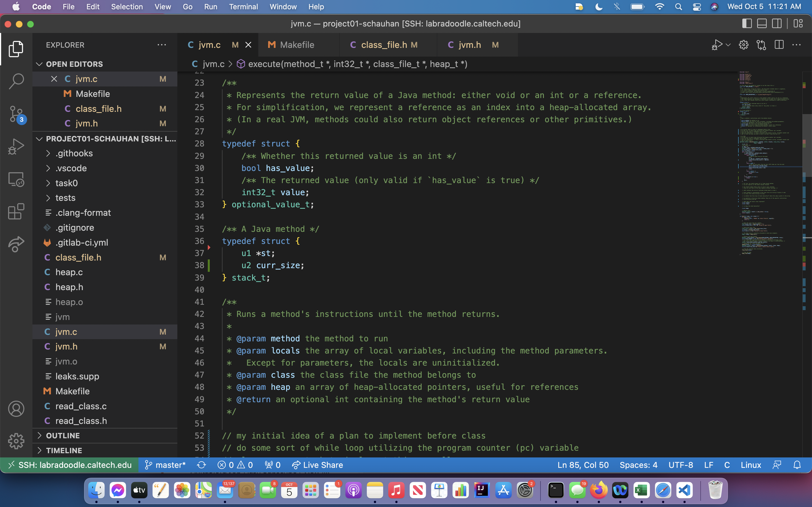Toggle the secondary side bar layout button

[x=777, y=23]
